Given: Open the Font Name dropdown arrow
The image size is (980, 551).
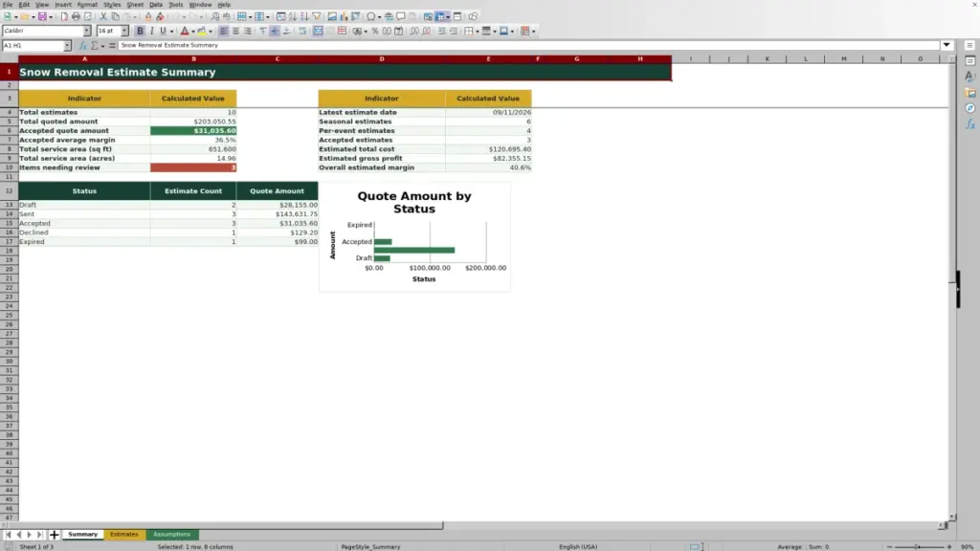Looking at the screenshot, I should click(87, 31).
